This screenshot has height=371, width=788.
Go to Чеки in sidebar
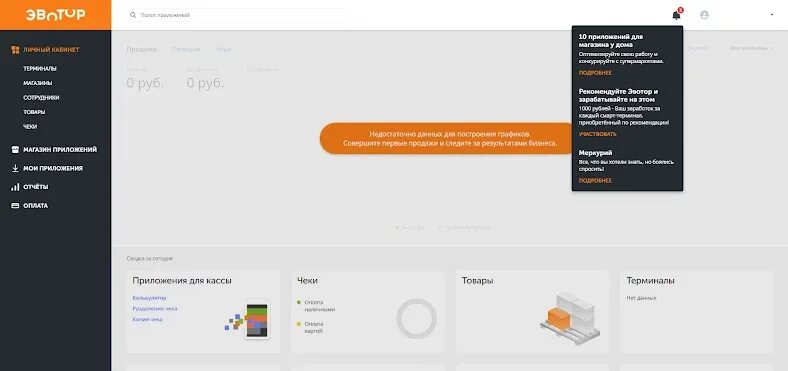pos(30,127)
